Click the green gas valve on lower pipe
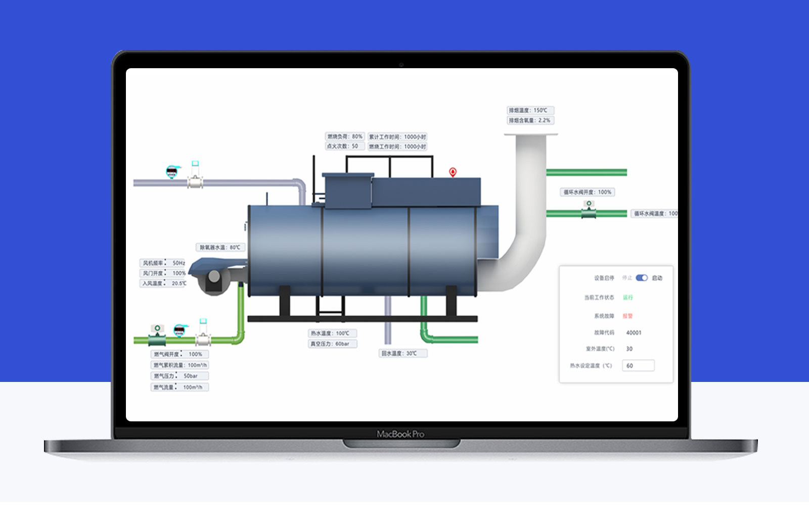Viewport: 809px width, 532px height. [157, 335]
